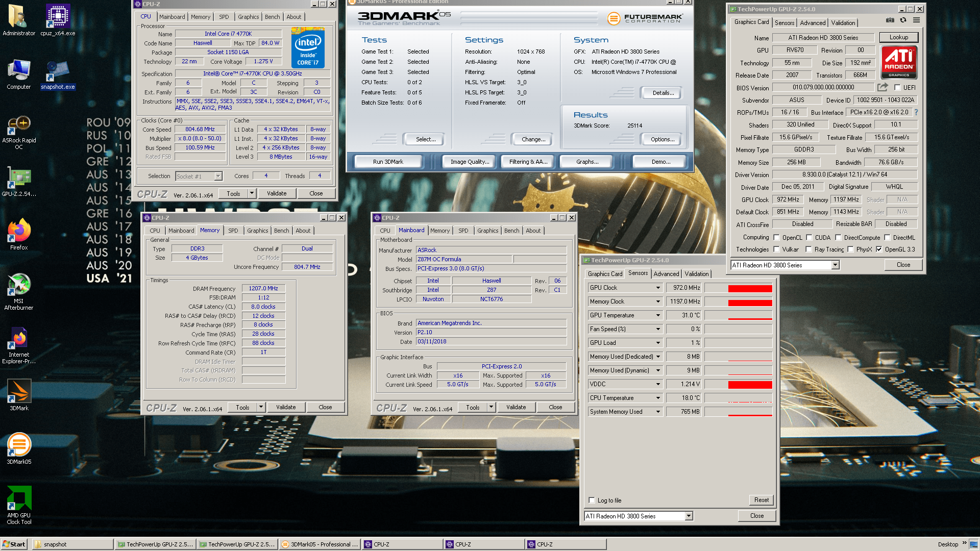The height and width of the screenshot is (551, 980).
Task: Open the Memory Clock sensor dropdown
Action: pos(658,302)
